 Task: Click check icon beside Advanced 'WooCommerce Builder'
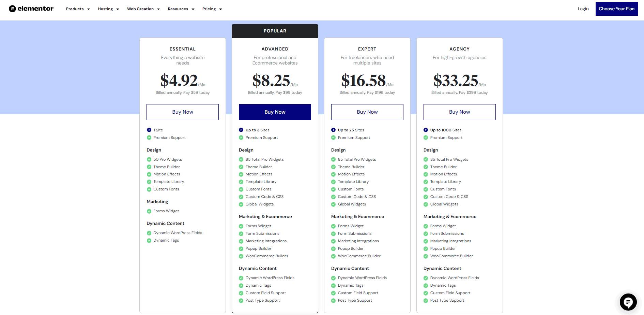click(241, 256)
